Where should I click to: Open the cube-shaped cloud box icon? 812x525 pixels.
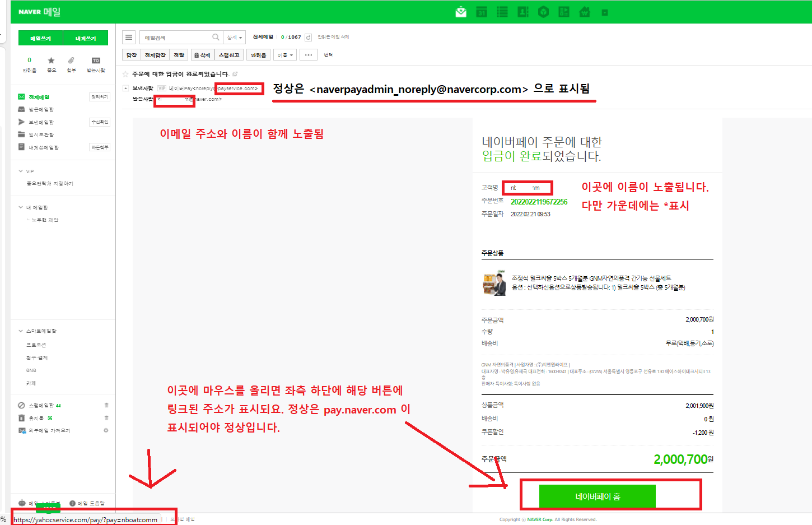543,12
